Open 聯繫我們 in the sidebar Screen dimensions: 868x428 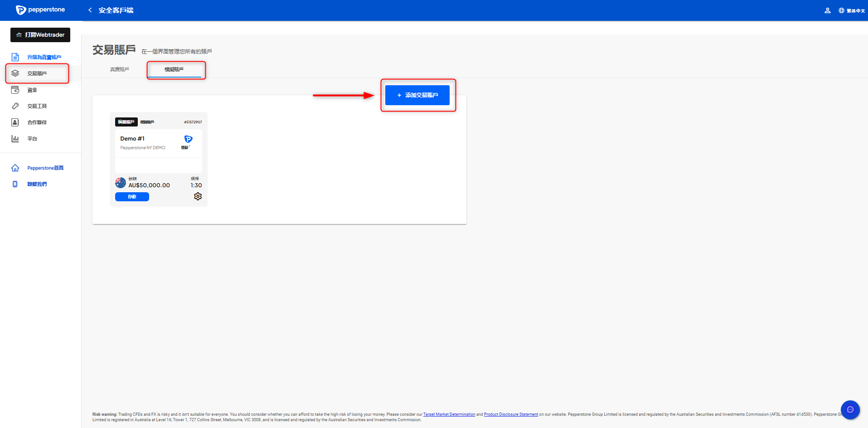37,184
